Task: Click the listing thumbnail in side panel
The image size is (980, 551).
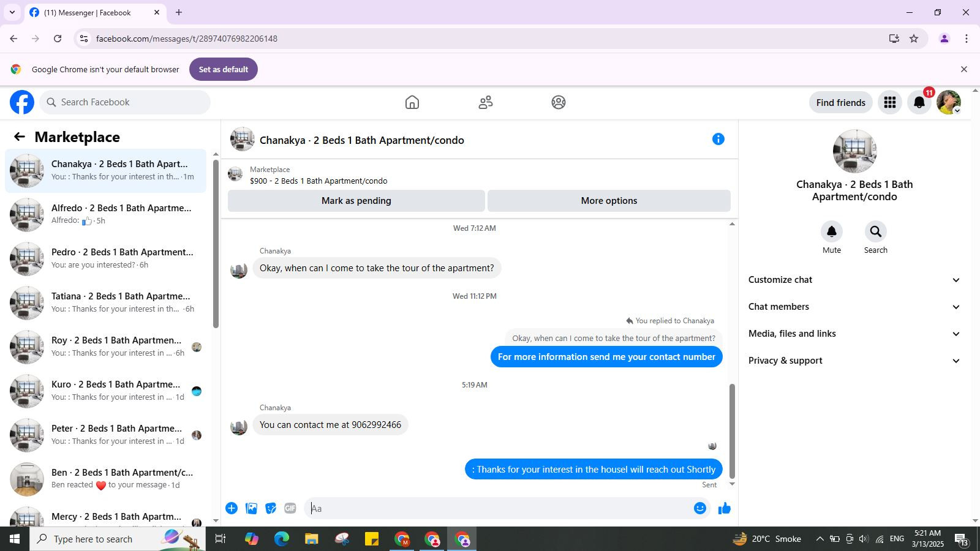Action: [855, 151]
